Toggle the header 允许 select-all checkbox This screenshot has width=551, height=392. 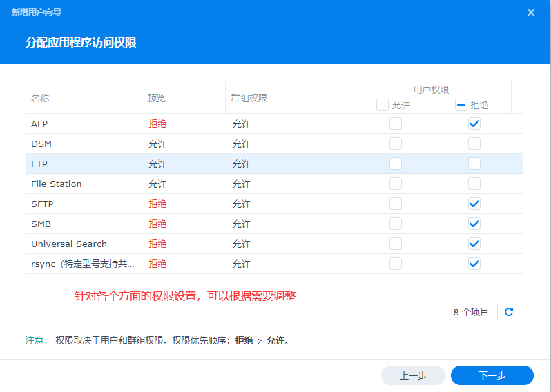383,106
